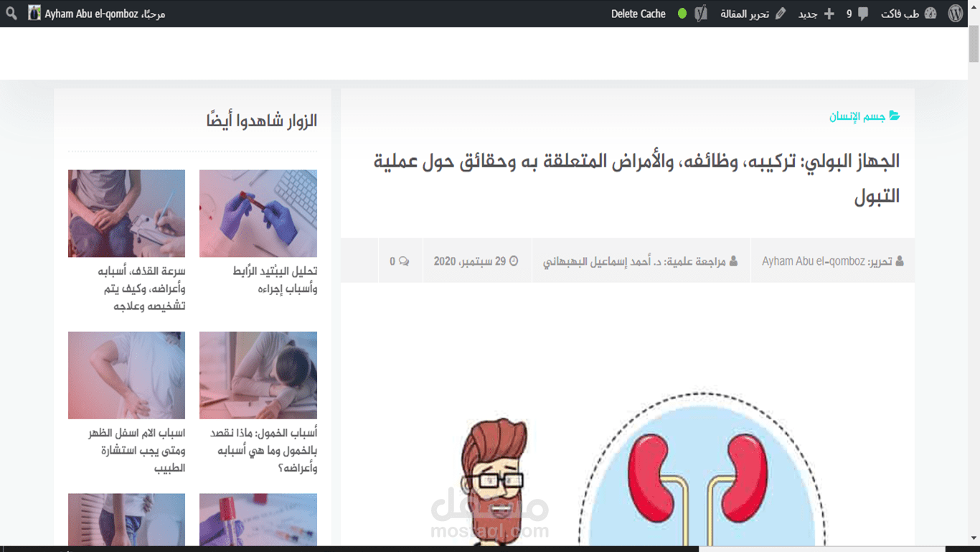The height and width of the screenshot is (552, 980).
Task: Open the 9 pending comments count
Action: coord(849,14)
